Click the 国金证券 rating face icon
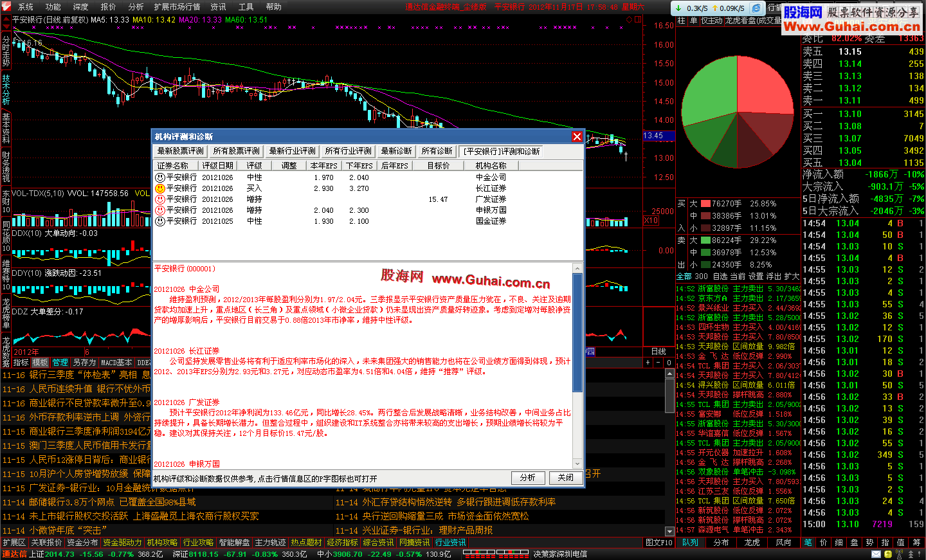This screenshot has height=560, width=926. (160, 221)
